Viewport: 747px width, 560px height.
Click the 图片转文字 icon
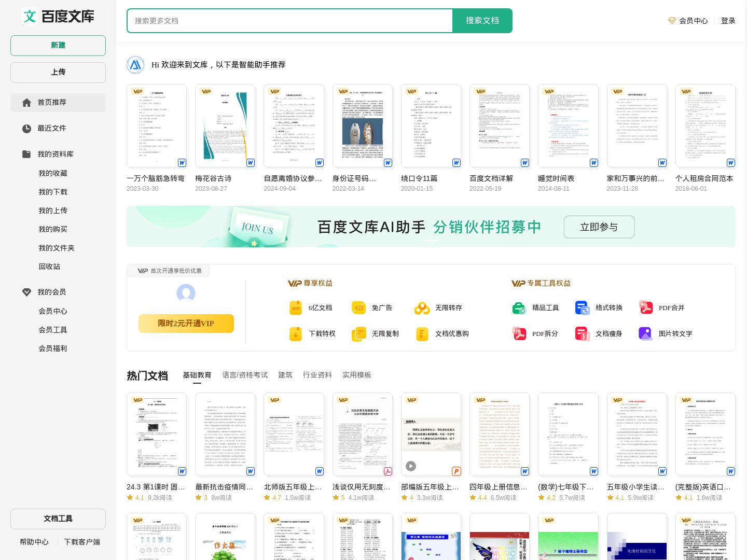click(646, 334)
